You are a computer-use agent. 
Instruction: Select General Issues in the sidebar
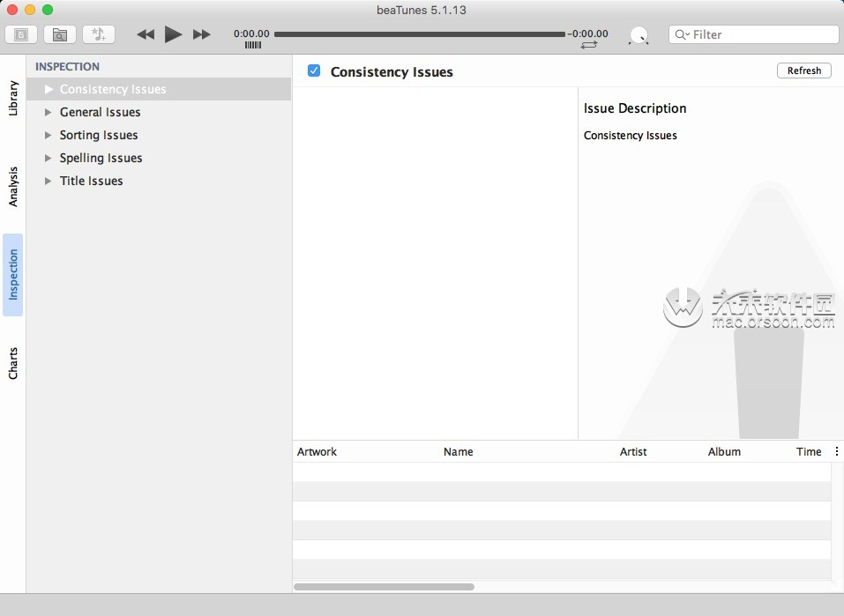(101, 112)
